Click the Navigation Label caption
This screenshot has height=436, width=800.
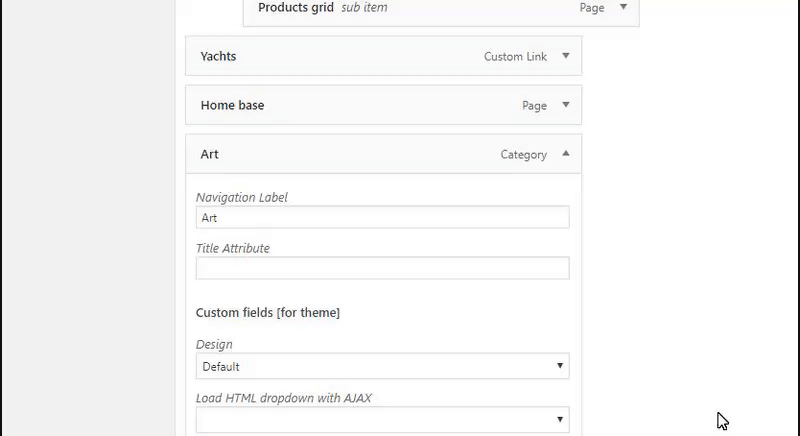coord(244,197)
